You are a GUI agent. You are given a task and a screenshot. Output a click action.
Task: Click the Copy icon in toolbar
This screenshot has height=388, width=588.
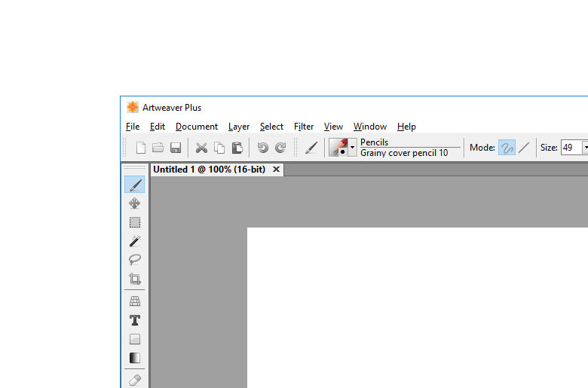(219, 148)
